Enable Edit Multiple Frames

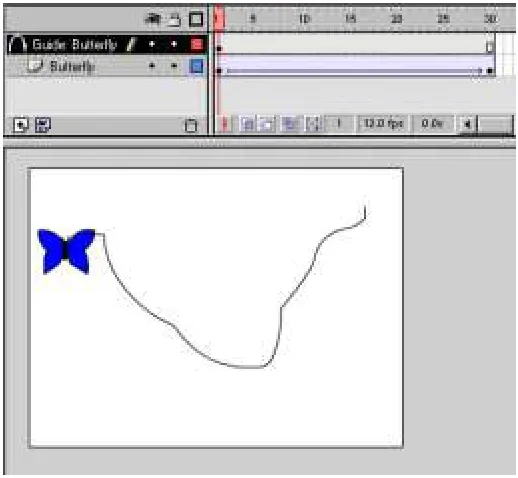point(290,124)
